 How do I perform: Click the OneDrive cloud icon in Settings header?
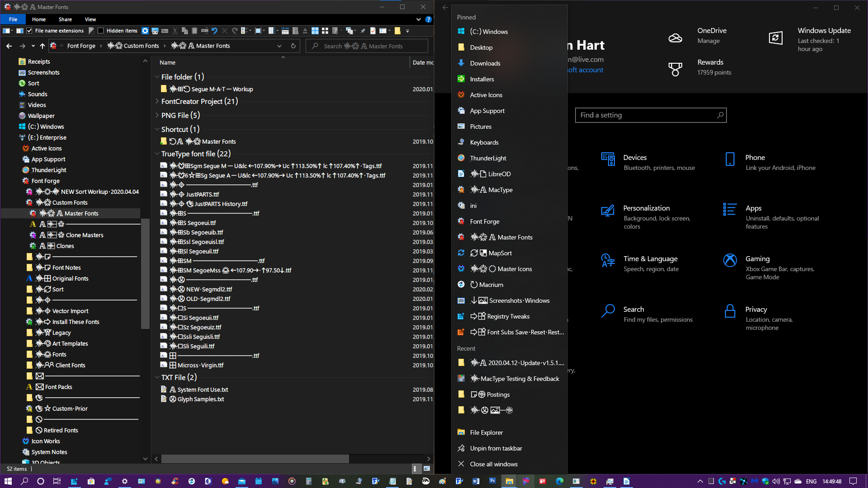[x=675, y=38]
